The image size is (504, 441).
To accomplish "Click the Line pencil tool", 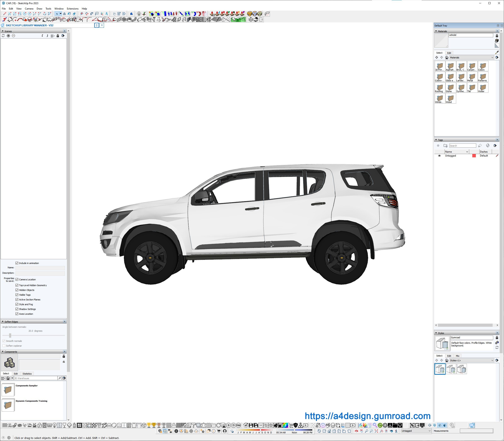I will [x=4, y=14].
